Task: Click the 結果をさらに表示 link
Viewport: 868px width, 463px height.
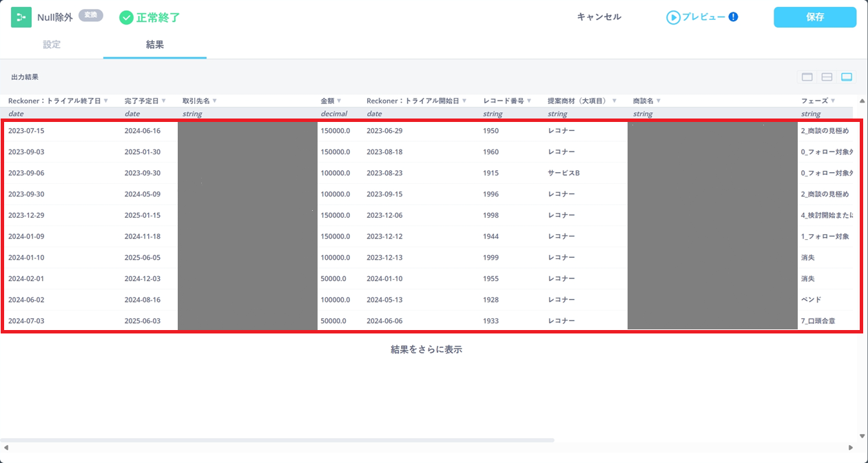Action: pyautogui.click(x=426, y=349)
